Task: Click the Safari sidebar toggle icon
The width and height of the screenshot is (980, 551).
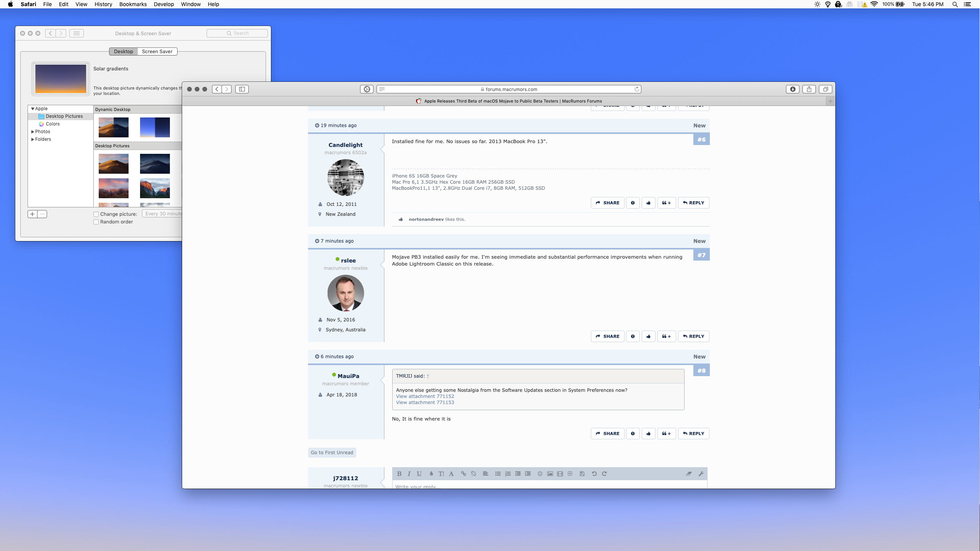Action: click(x=242, y=89)
